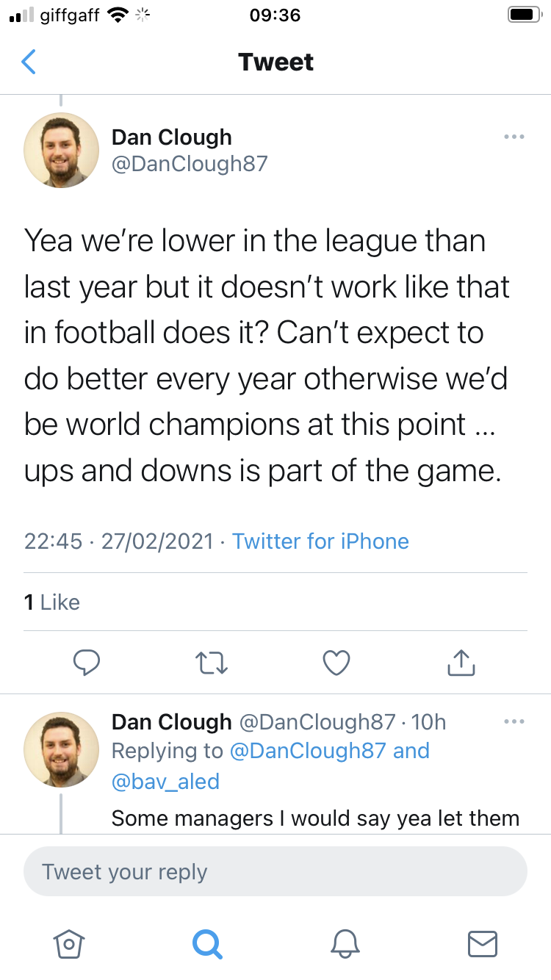
Task: Tap the Twitter for iPhone link
Action: click(320, 541)
